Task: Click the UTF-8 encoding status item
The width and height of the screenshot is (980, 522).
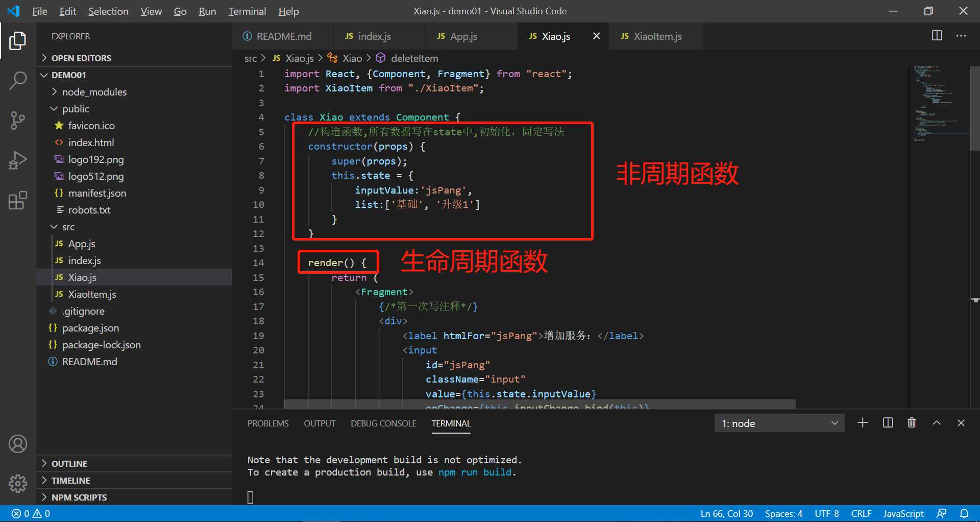Action: (827, 513)
